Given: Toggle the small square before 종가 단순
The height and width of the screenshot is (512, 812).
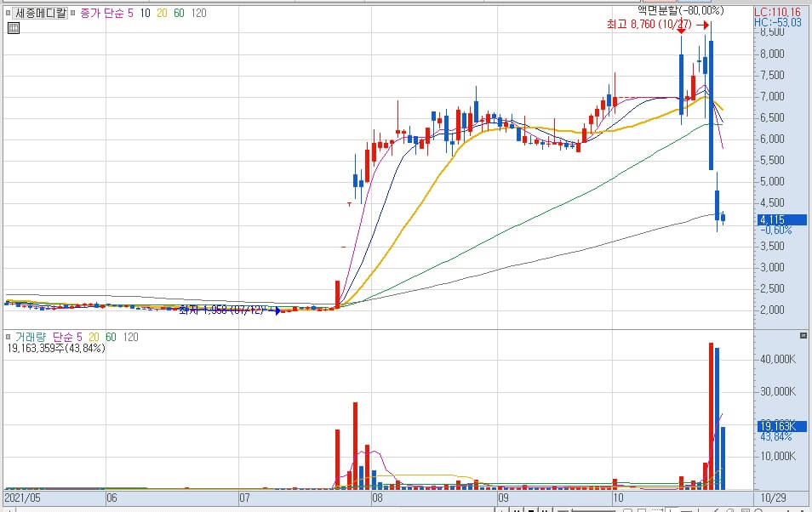Looking at the screenshot, I should (73, 13).
